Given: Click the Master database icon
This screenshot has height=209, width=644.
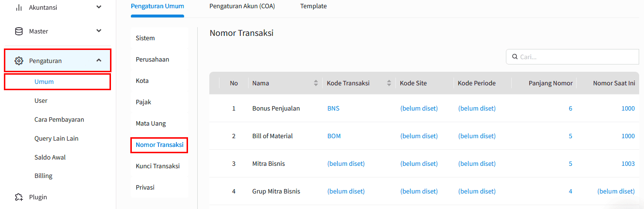Looking at the screenshot, I should click(19, 31).
